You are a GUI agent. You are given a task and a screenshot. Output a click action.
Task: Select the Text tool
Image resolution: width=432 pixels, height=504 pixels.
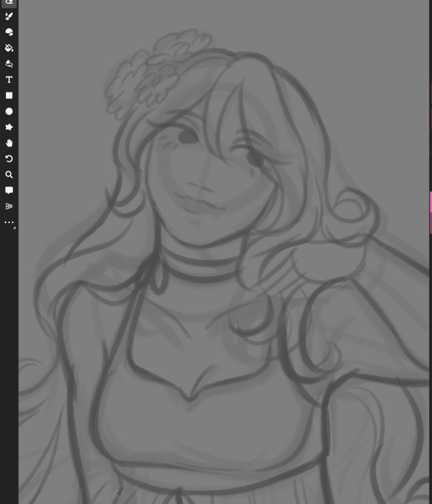(x=9, y=79)
